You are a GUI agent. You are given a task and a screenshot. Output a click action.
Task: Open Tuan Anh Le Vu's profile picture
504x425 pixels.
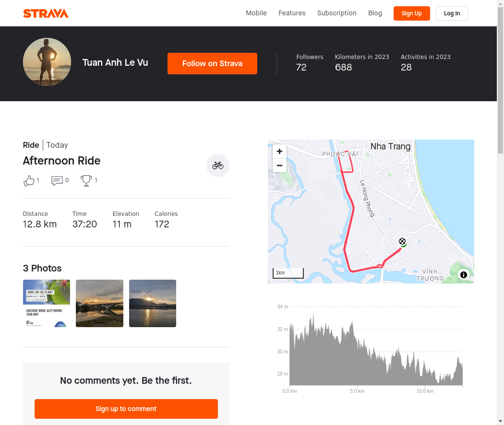[47, 62]
